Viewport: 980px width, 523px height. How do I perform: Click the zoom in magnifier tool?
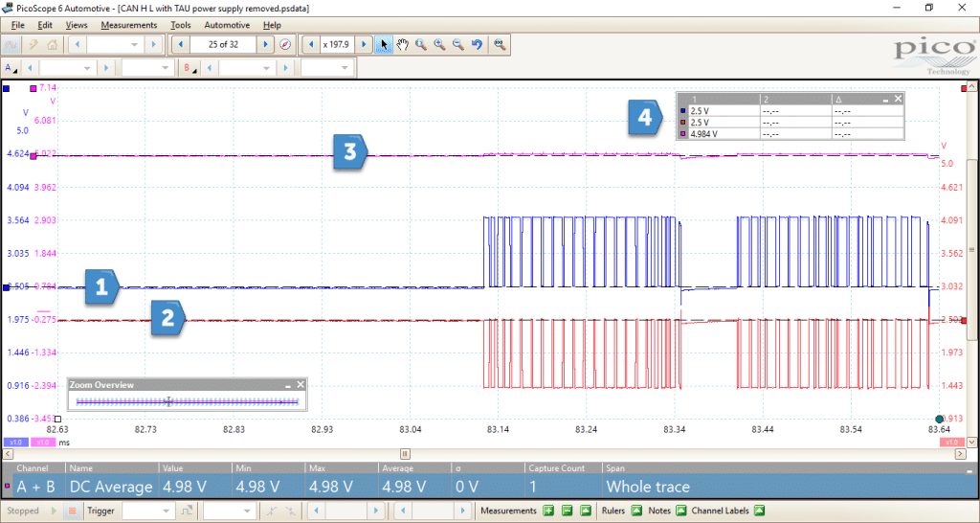pos(440,44)
